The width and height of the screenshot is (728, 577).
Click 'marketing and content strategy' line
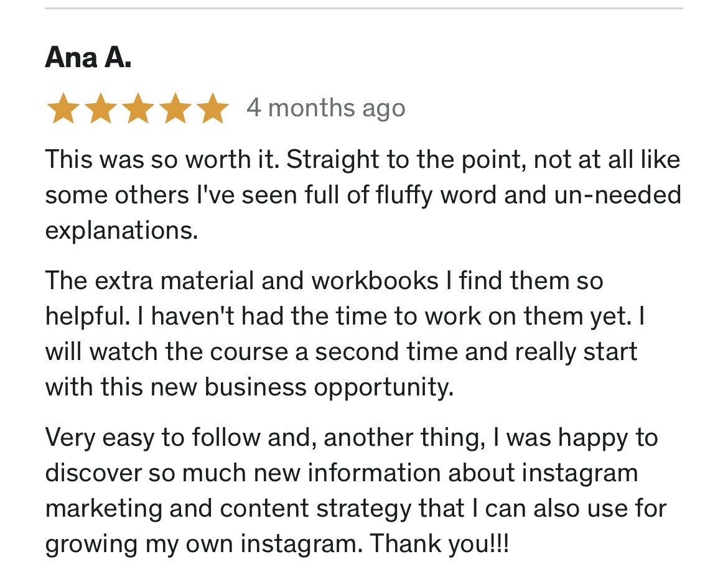356,509
